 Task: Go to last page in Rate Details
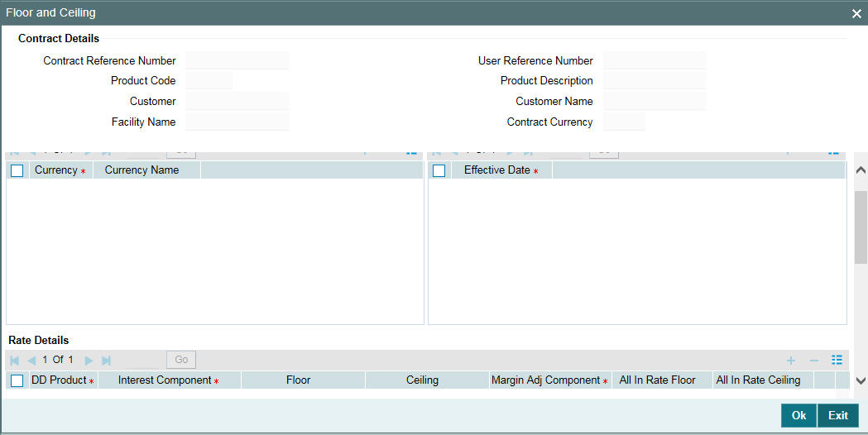point(106,361)
